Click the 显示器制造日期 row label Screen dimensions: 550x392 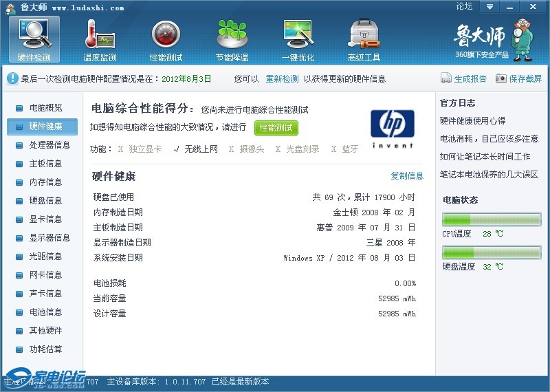point(122,243)
